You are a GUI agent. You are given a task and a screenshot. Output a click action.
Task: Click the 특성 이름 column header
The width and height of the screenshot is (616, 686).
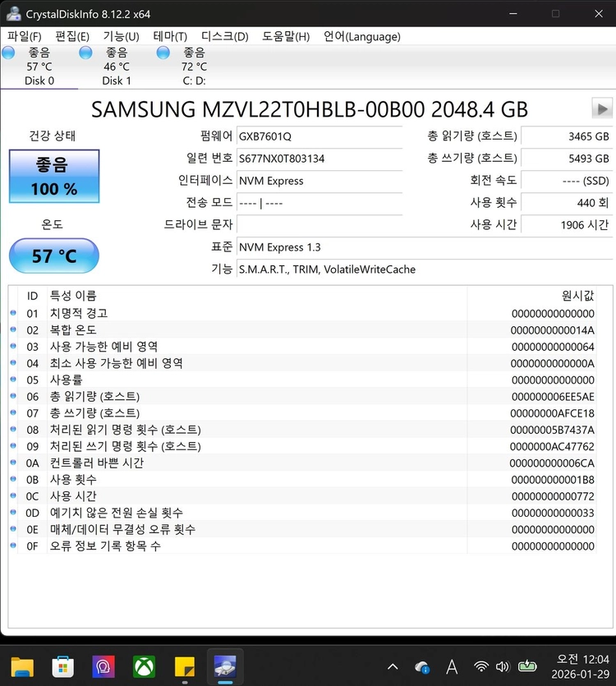(x=257, y=296)
